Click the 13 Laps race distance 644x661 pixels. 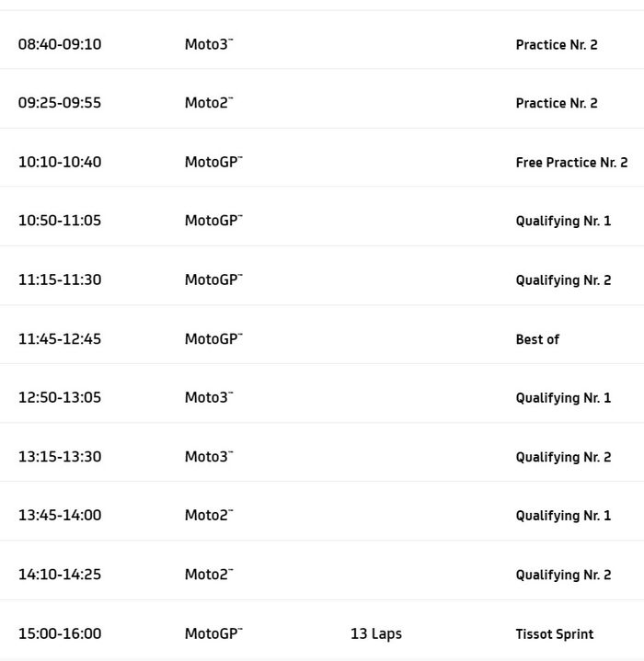pyautogui.click(x=375, y=633)
